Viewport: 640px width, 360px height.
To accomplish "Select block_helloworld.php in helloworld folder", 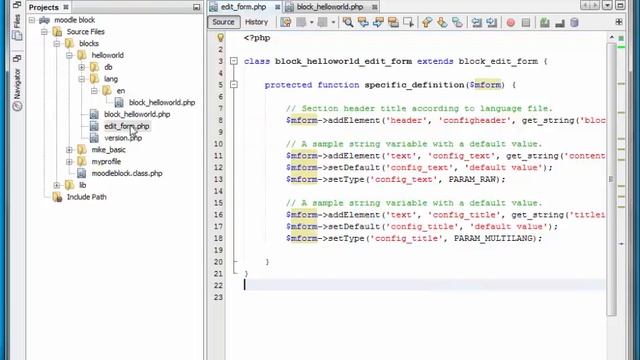I will 137,115.
